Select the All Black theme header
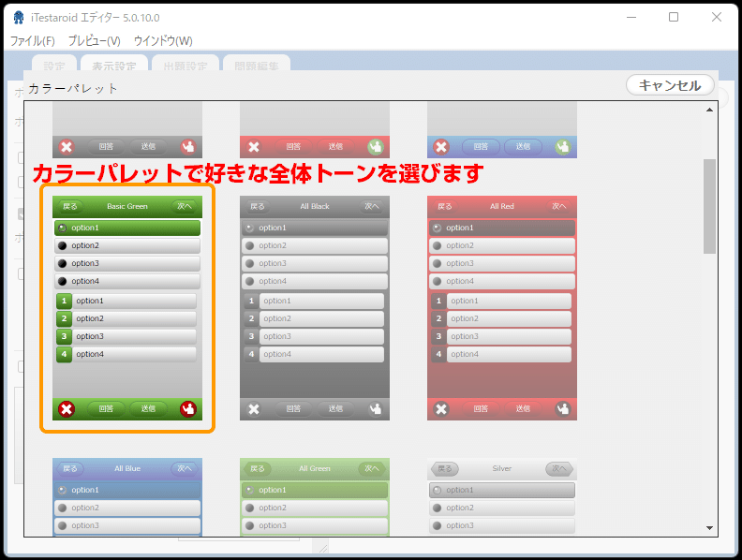742x560 pixels. coord(315,206)
